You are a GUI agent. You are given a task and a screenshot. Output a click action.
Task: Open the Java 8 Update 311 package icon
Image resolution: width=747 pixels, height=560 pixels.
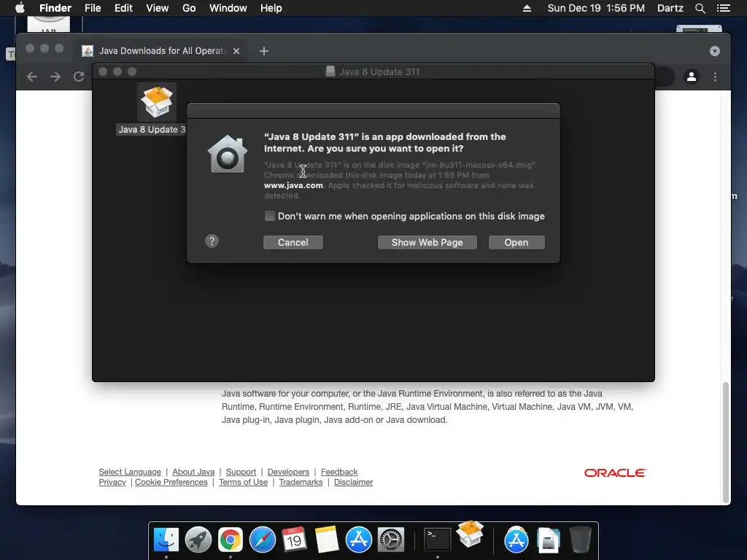[157, 102]
